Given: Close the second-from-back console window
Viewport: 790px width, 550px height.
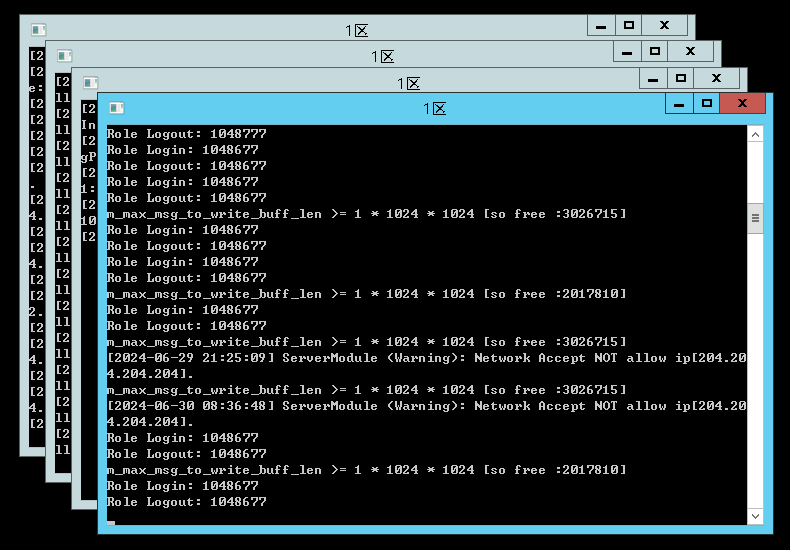Looking at the screenshot, I should coord(690,51).
